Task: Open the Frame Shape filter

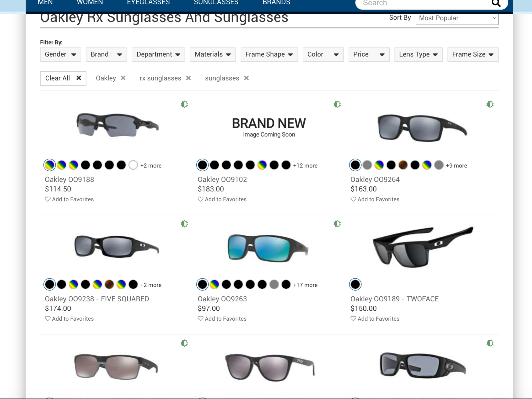Action: (x=269, y=55)
